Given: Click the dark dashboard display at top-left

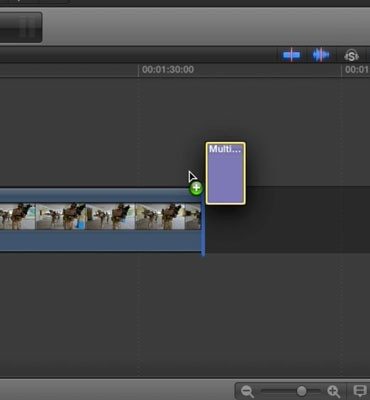Looking at the screenshot, I should (x=21, y=27).
